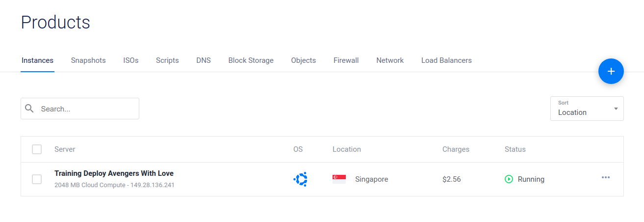
Task: Click the Ubuntu OS icon
Action: pyautogui.click(x=300, y=179)
